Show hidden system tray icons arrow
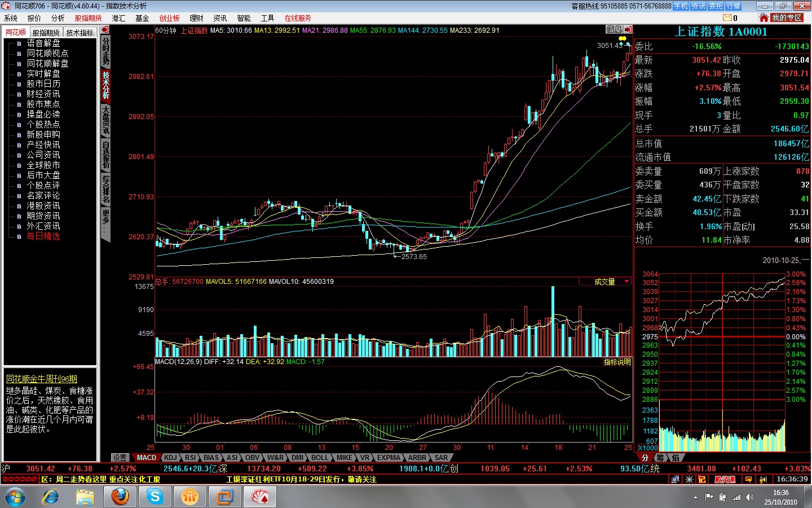Screen dimensions: 812x508 tap(695, 497)
